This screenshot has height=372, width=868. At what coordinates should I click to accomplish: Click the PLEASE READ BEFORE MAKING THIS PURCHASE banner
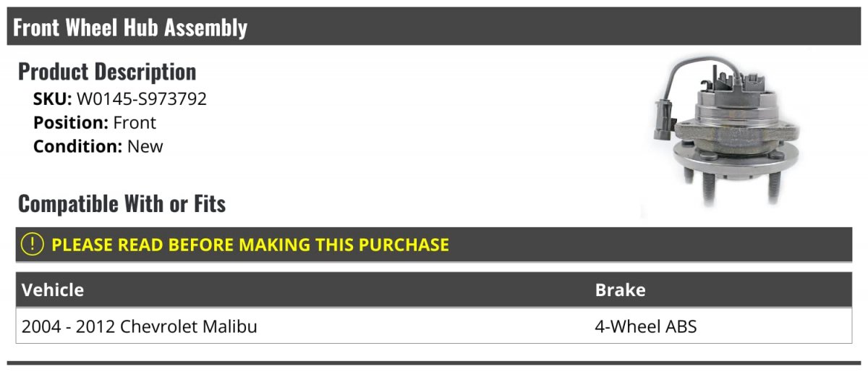tap(434, 245)
